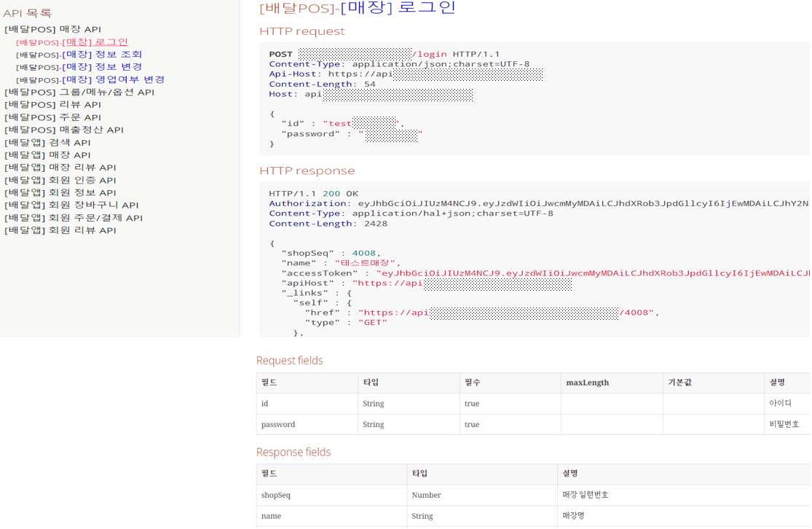Click the "shopSeq" : 4008 line
Screen dimensions: 812x529
pos(331,254)
